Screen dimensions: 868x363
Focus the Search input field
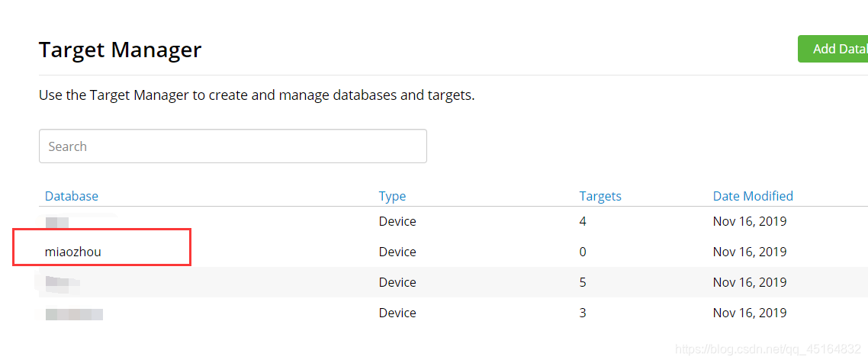pos(233,146)
